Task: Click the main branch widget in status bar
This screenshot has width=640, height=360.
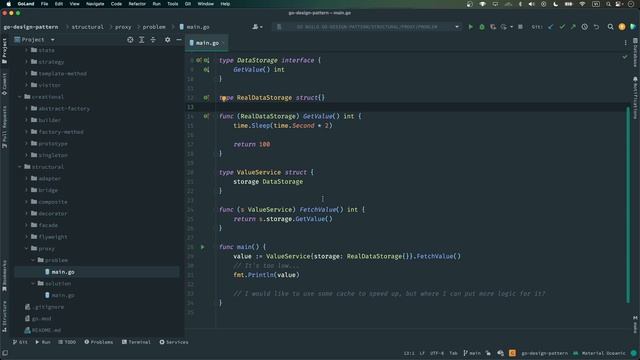Action: [x=472, y=353]
